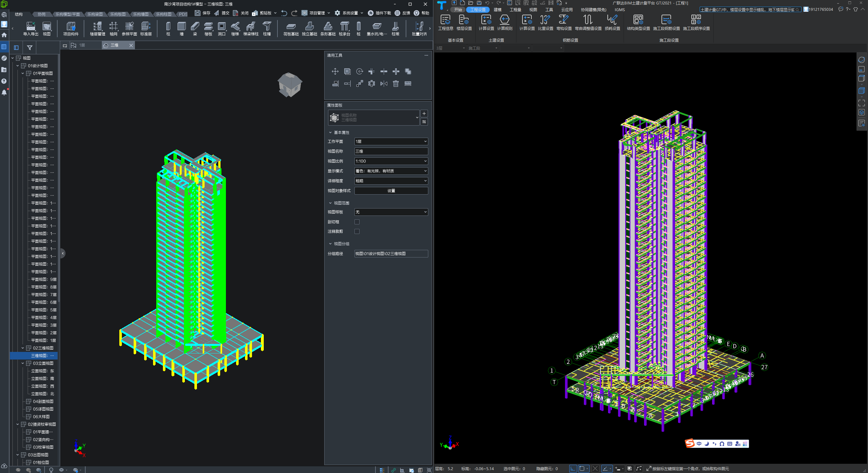Click the 提交 submit button
The height and width of the screenshot is (473, 868).
[222, 13]
